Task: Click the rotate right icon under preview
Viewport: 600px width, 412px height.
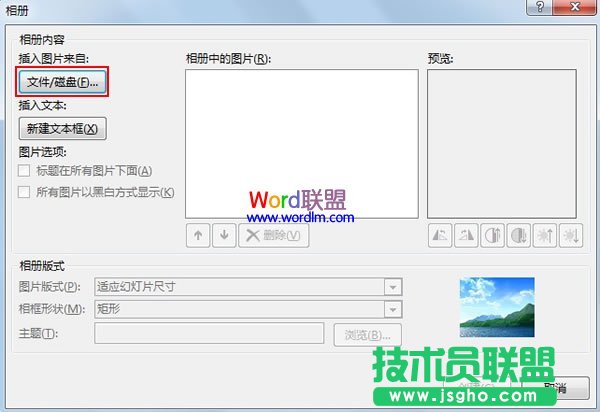Action: point(465,235)
